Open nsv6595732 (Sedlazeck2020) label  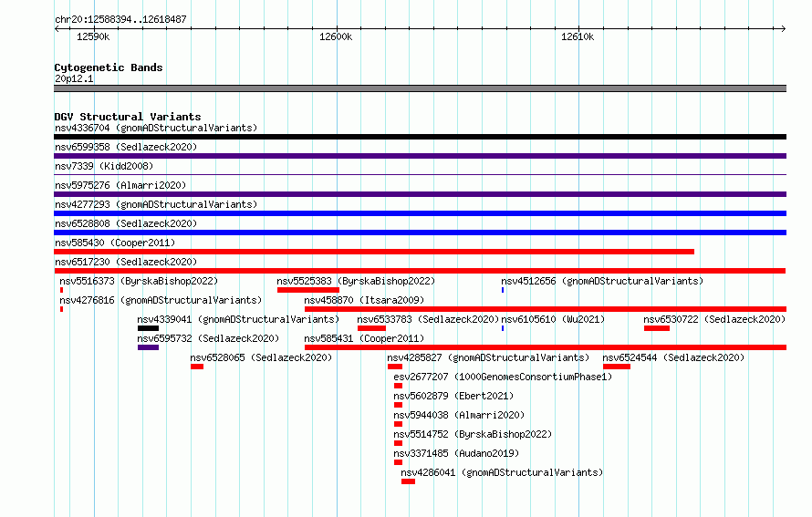tap(208, 338)
